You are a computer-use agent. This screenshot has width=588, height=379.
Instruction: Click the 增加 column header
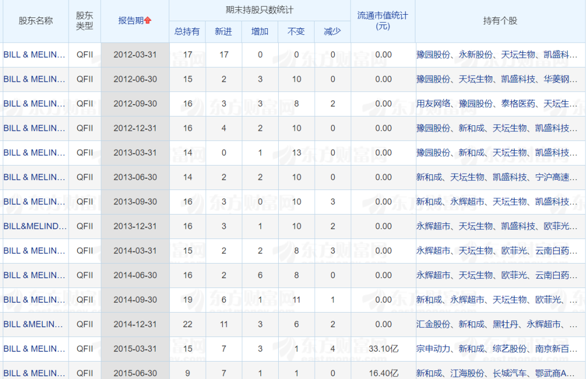(260, 32)
